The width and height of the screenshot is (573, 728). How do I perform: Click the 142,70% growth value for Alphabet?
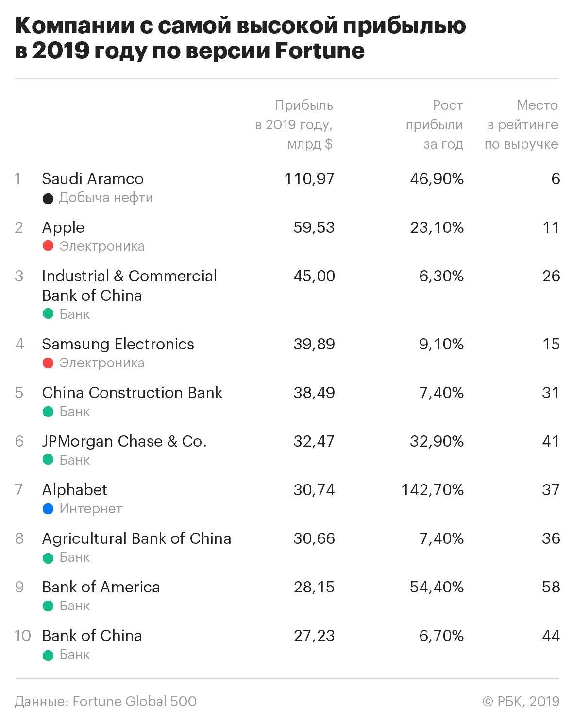pyautogui.click(x=433, y=490)
